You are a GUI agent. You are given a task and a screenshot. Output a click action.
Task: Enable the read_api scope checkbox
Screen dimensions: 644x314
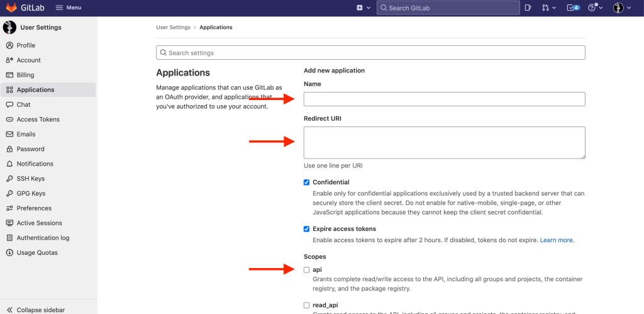(306, 305)
